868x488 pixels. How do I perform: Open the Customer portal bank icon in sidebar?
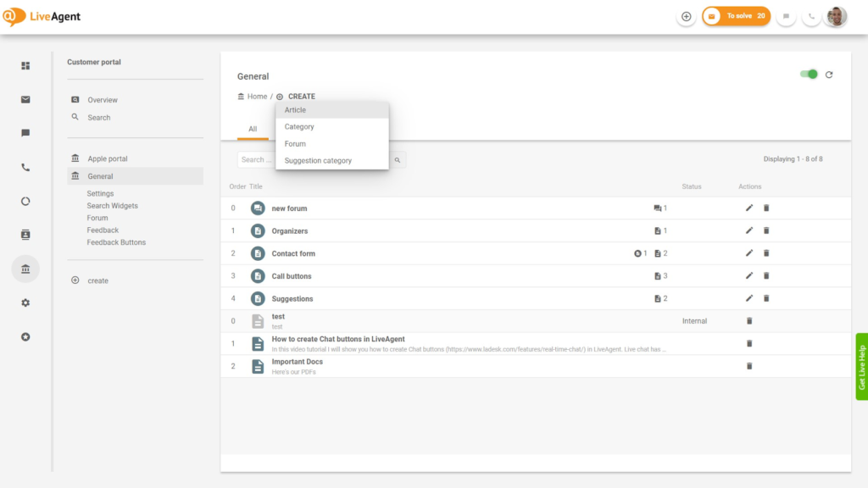(x=25, y=269)
